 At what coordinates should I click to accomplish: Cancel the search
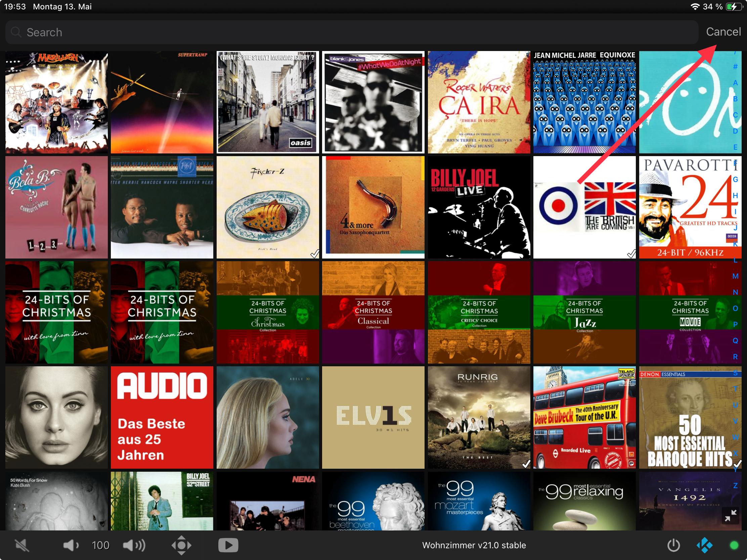[723, 32]
